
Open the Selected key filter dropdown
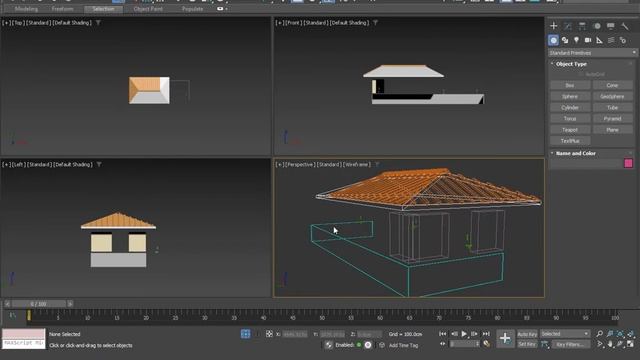coord(565,334)
